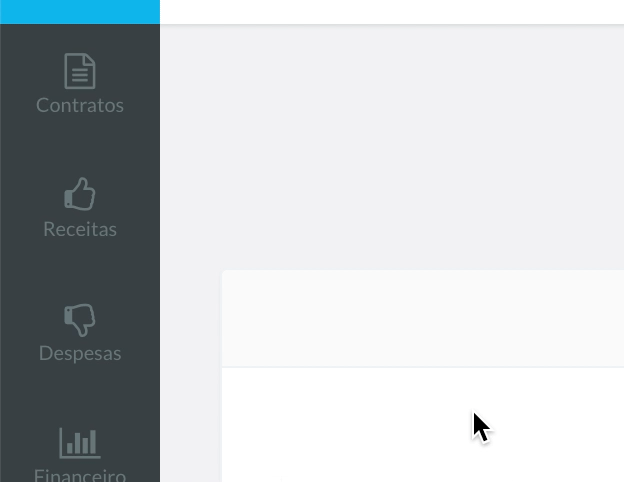
Task: Select the Receitas thumbs-up icon
Action: tap(80, 194)
